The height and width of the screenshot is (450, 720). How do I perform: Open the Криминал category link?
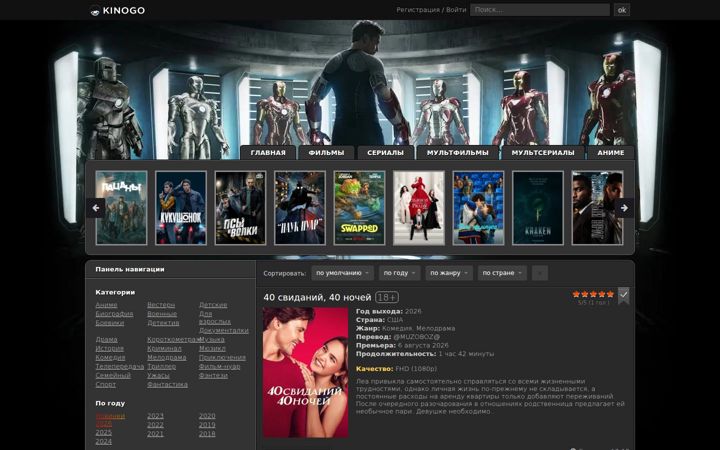click(x=164, y=349)
